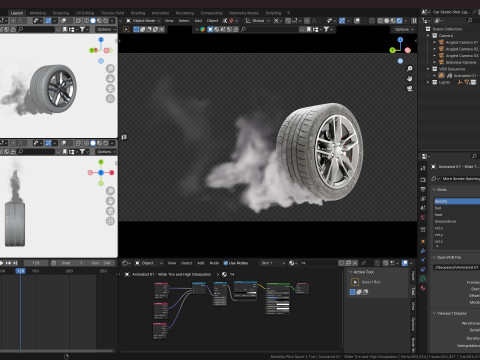Open the Shading workspace tab
This screenshot has height=360, width=480.
coord(138,13)
